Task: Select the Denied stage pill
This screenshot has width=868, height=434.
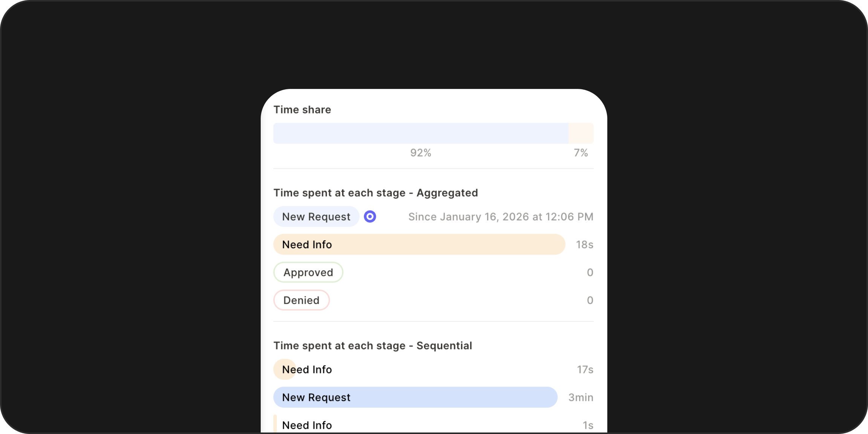Action: pos(301,300)
